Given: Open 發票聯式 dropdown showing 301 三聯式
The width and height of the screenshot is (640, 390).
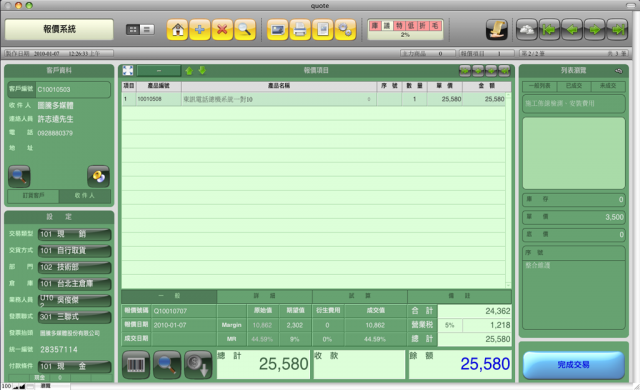Looking at the screenshot, I should (x=74, y=317).
